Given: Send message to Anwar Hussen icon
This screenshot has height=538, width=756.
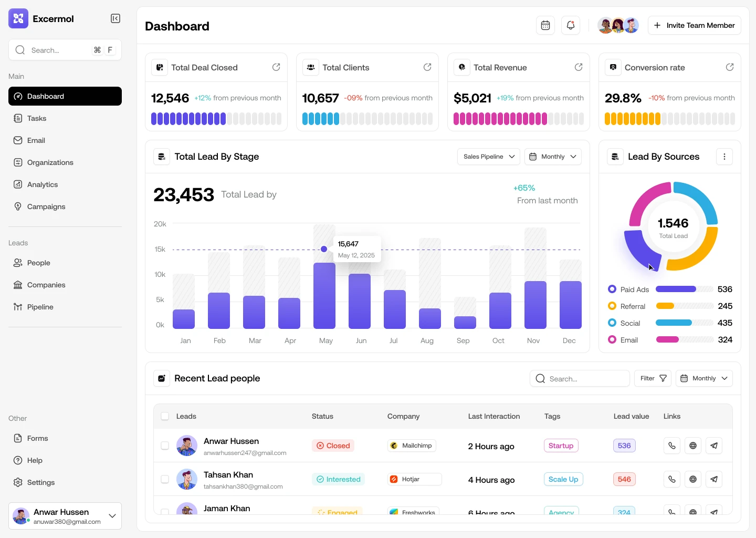Looking at the screenshot, I should [714, 446].
